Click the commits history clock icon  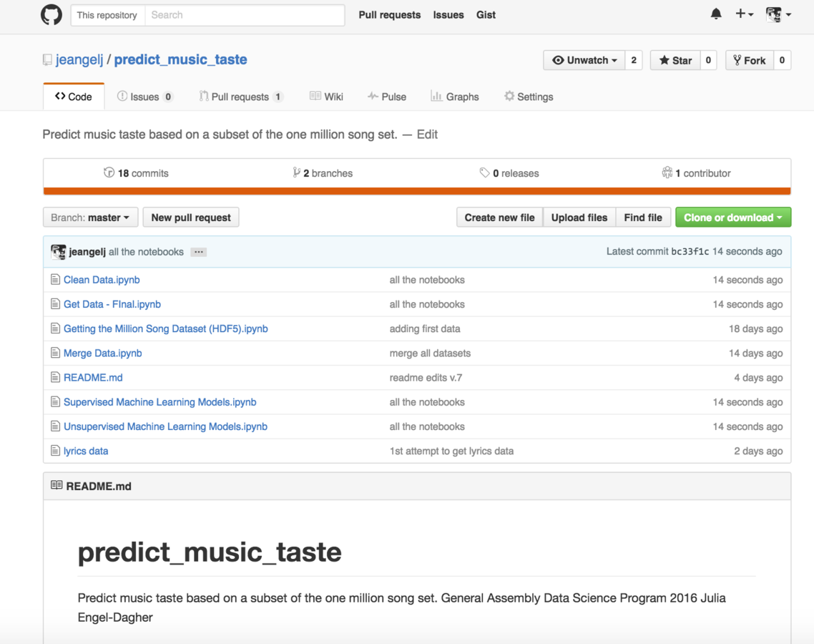tap(109, 172)
